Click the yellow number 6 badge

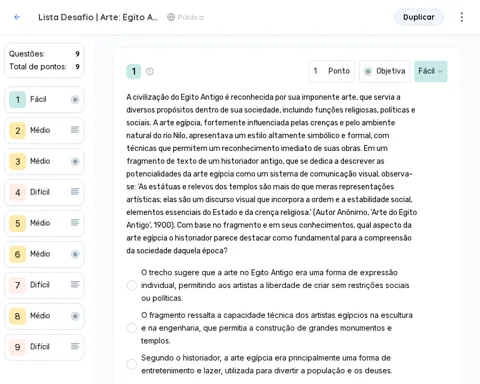[18, 254]
